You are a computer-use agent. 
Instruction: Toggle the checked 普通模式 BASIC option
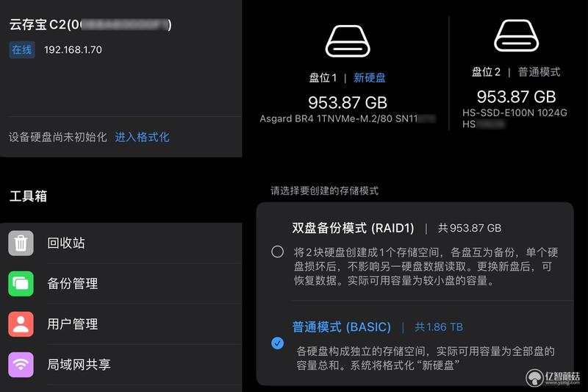tap(278, 343)
